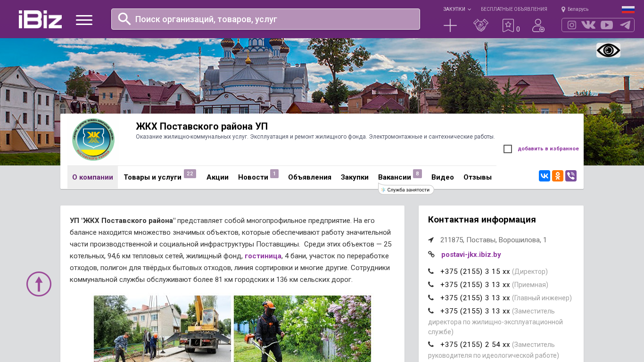Open the postavi-jkx.ibiz.by website link
Viewport: 644px width, 362px height.
[471, 255]
